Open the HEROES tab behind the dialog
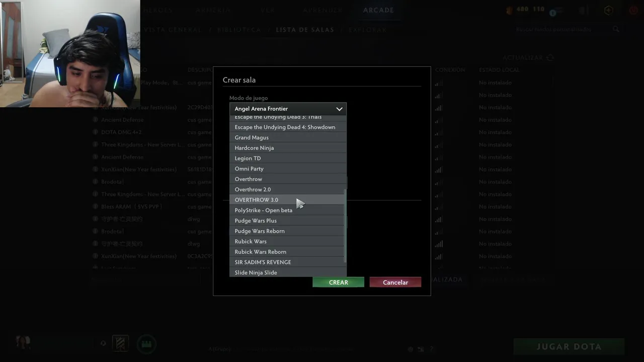 (157, 10)
